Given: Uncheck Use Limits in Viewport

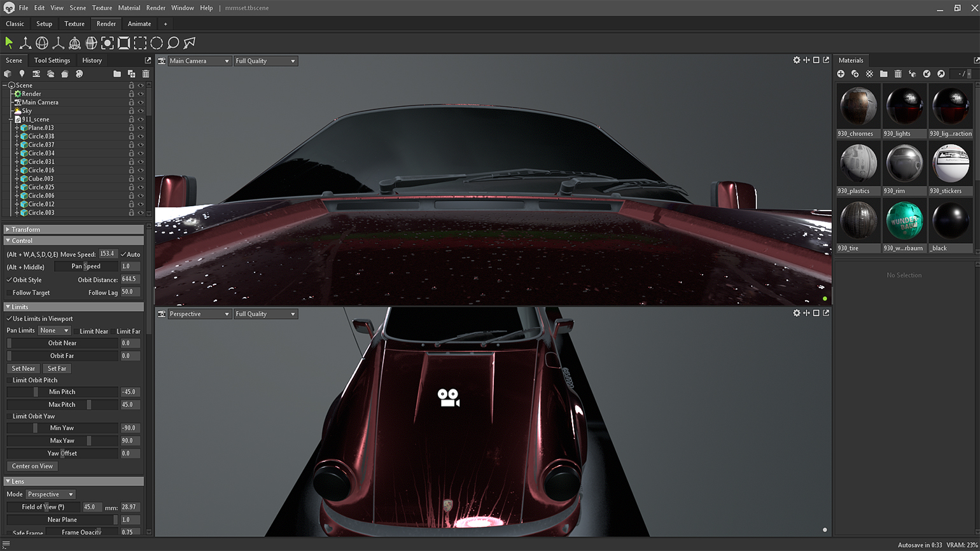Looking at the screenshot, I should (x=9, y=319).
